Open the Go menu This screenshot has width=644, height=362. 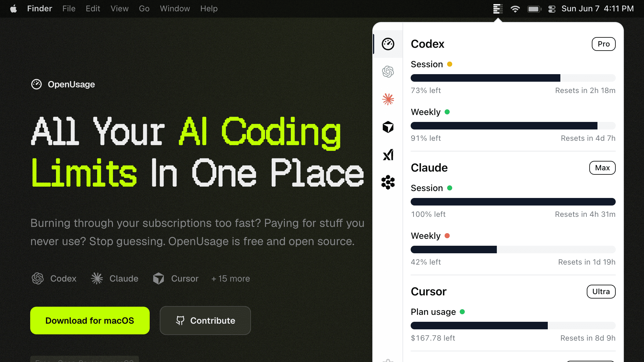point(144,9)
